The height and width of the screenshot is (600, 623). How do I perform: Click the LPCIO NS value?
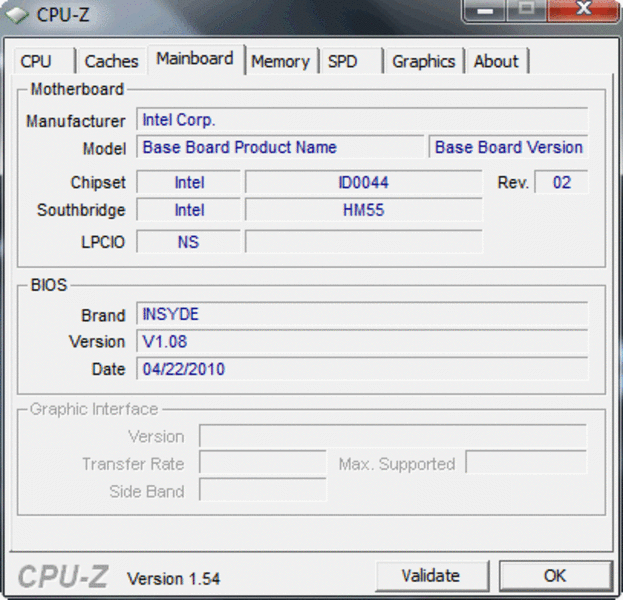pyautogui.click(x=189, y=242)
